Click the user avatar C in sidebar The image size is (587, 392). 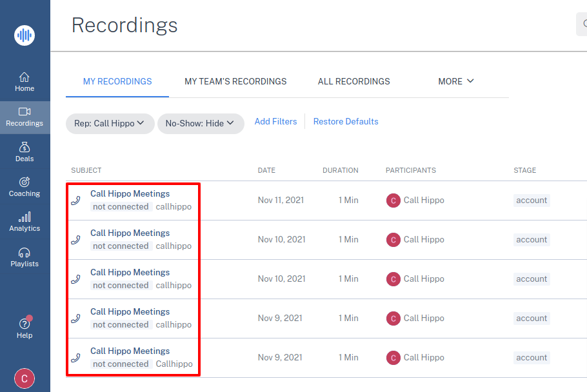click(x=25, y=378)
